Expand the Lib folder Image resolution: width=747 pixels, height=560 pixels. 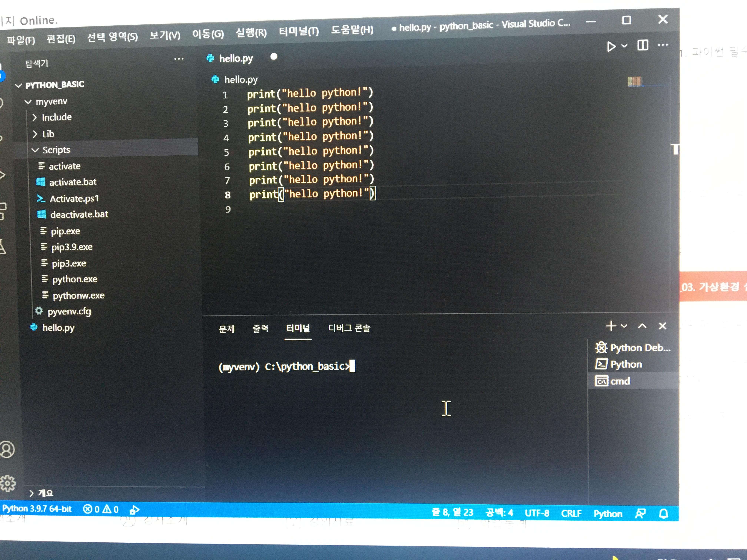coord(48,134)
